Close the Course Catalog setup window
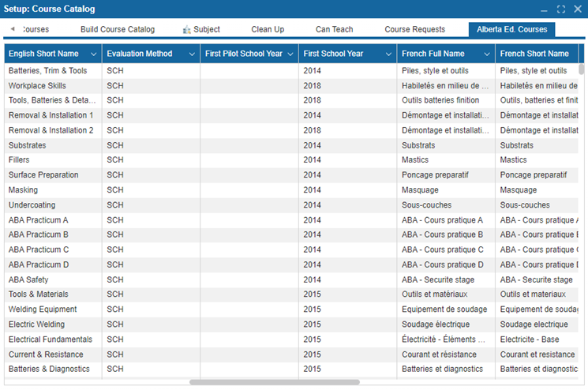Screen dimensions: 588x390 coord(576,9)
